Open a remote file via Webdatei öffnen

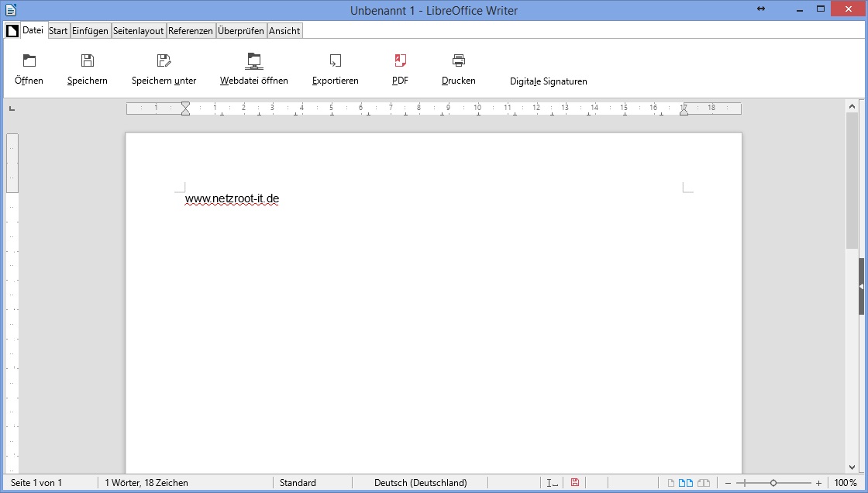click(254, 71)
